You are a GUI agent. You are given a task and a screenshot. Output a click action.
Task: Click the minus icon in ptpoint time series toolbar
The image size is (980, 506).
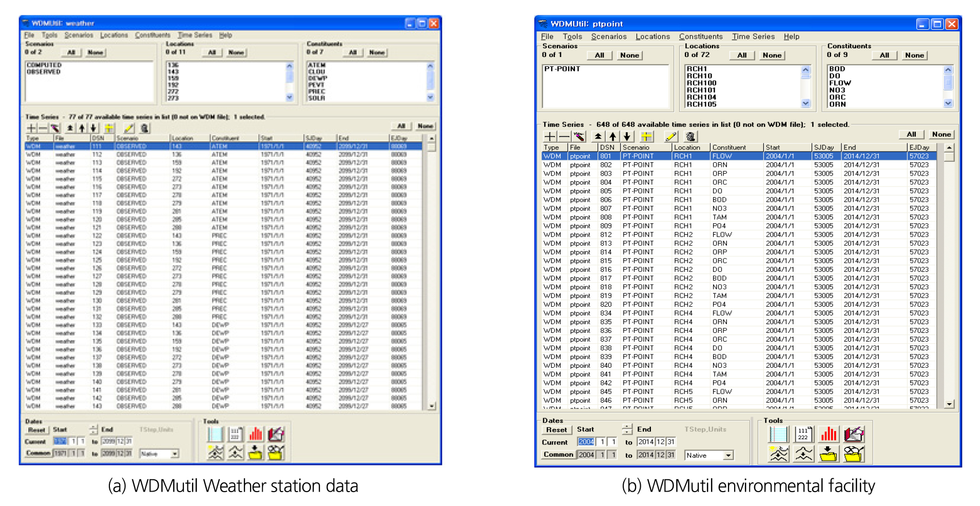click(564, 136)
